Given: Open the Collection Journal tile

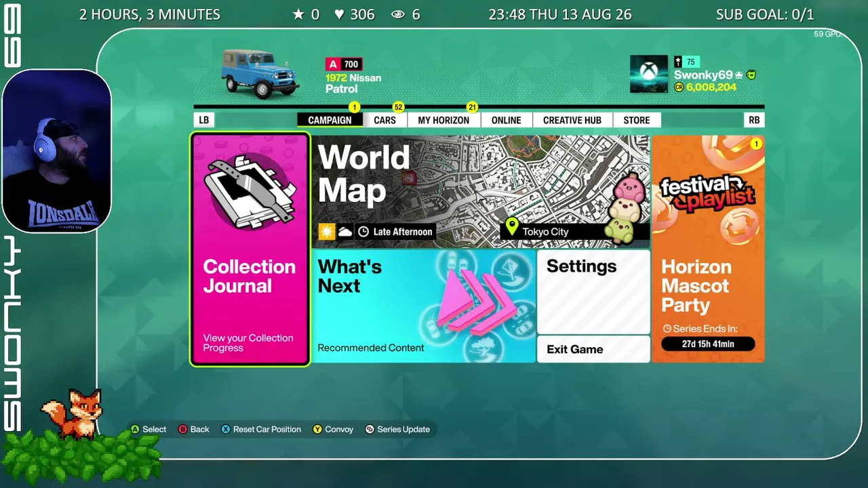Looking at the screenshot, I should [250, 249].
